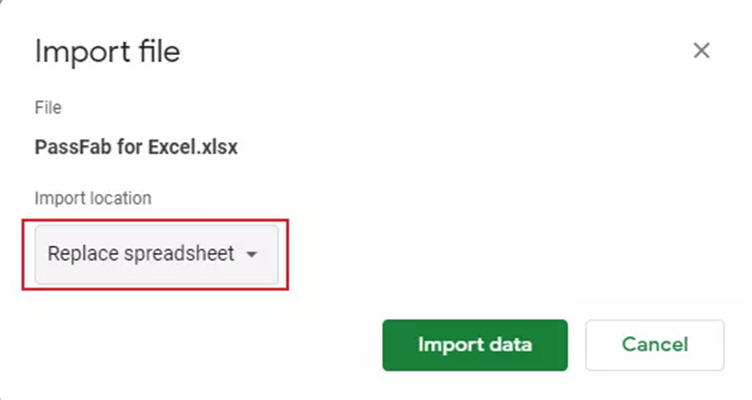Hit the X in the dialog corner

click(x=701, y=51)
